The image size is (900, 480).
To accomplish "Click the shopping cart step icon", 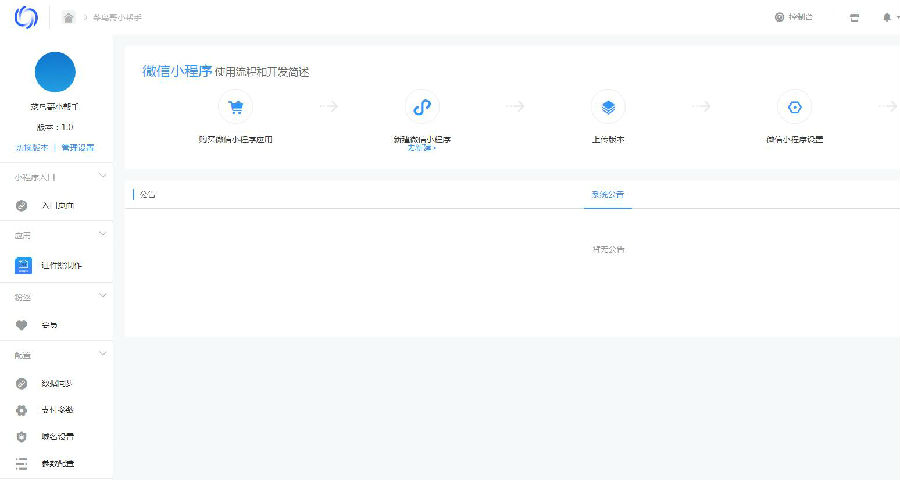I will pyautogui.click(x=235, y=107).
